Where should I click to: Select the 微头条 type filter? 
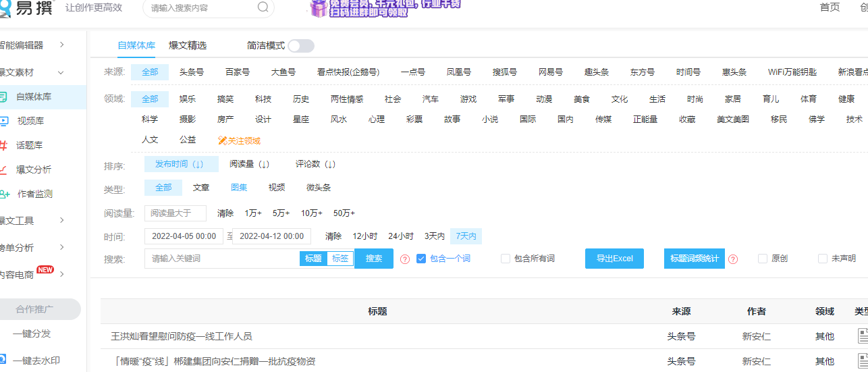pos(319,188)
